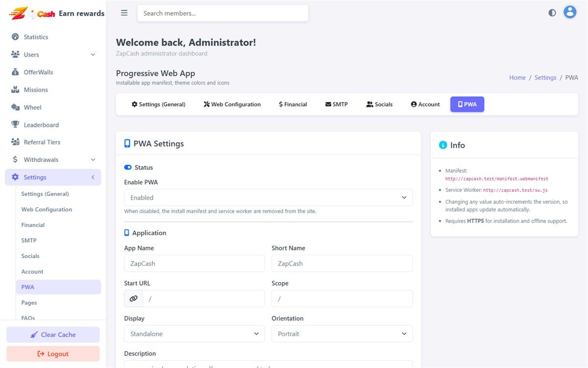Click the Leaderboard trophy icon
Image resolution: width=588 pixels, height=368 pixels.
coord(15,125)
